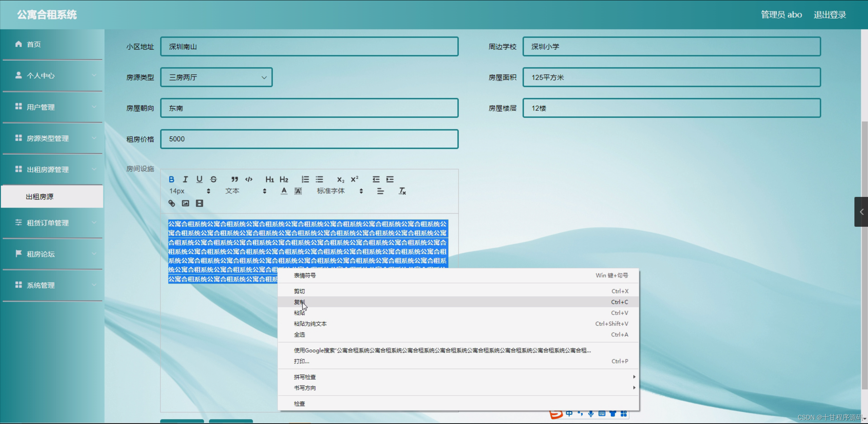Image resolution: width=868 pixels, height=424 pixels.
Task: Click Sogou voice input microphone
Action: point(591,413)
